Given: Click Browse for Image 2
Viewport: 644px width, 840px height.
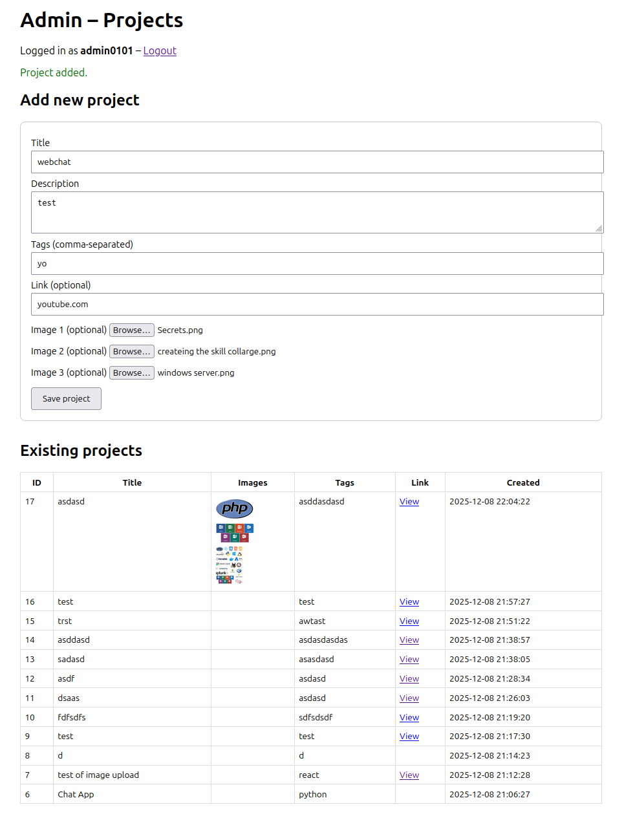Looking at the screenshot, I should pos(131,351).
